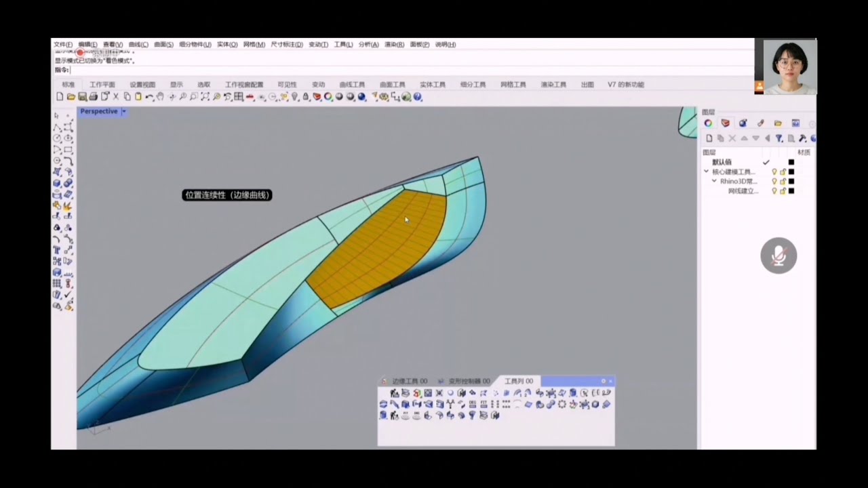
Task: Click the Zoom Extents icon
Action: pos(205,97)
